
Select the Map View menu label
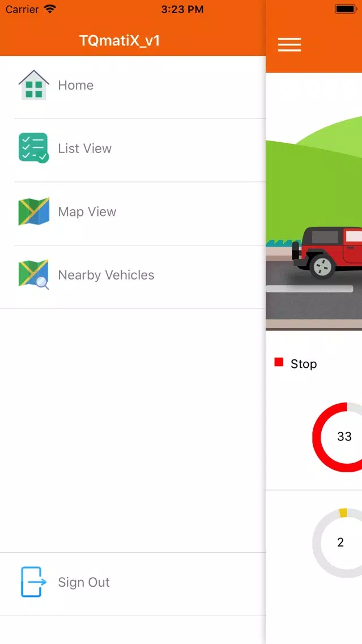pos(87,211)
